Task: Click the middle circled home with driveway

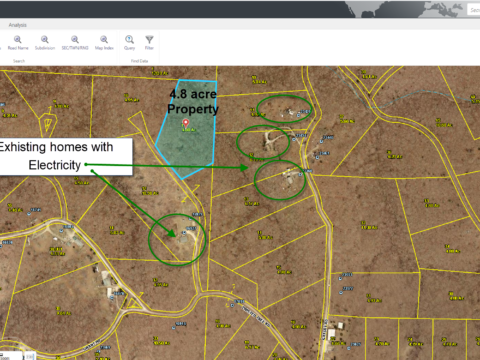Action: point(263,142)
